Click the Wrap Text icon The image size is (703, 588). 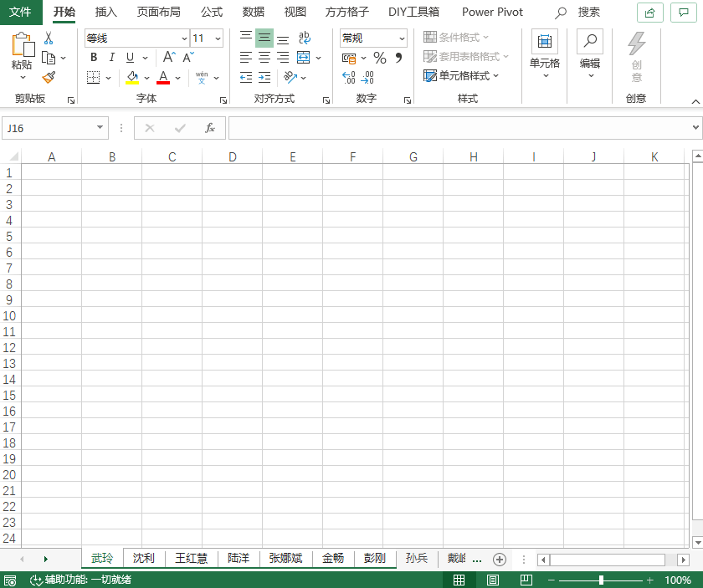click(x=305, y=38)
